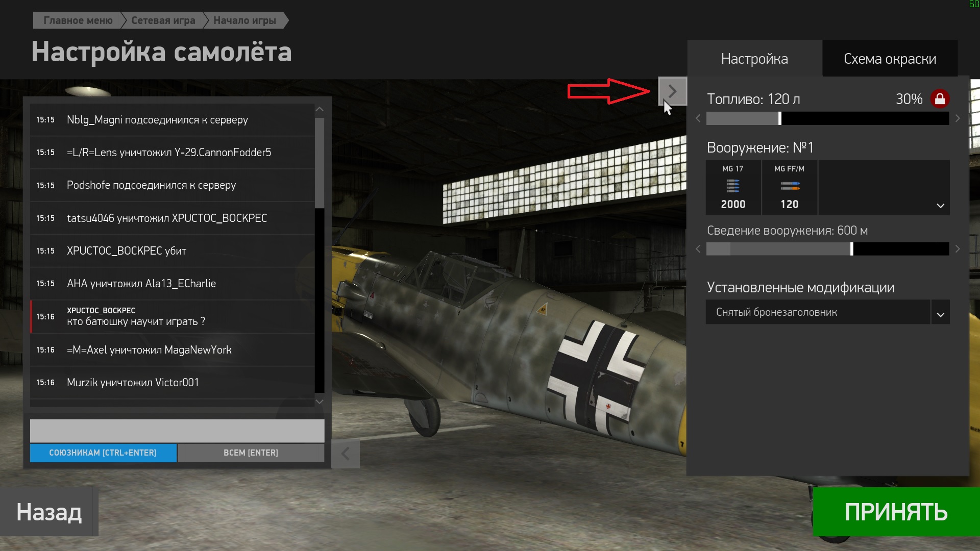Click the Назад button
The image size is (980, 551).
click(49, 512)
